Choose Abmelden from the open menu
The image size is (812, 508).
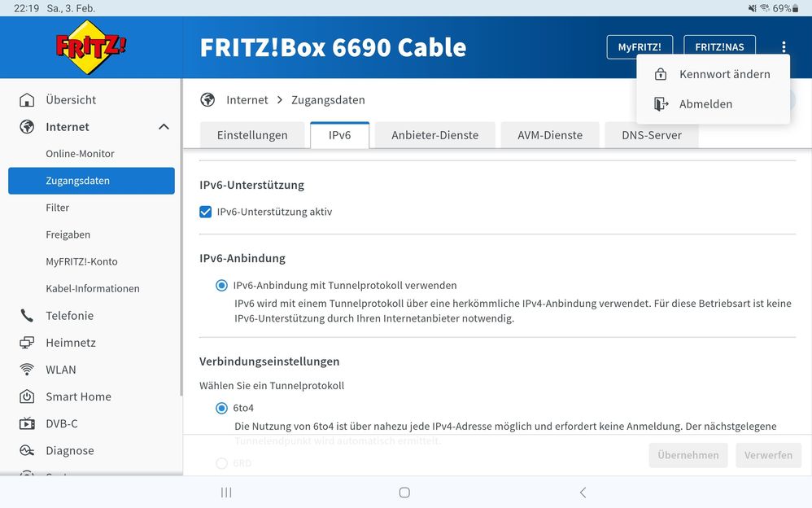706,103
